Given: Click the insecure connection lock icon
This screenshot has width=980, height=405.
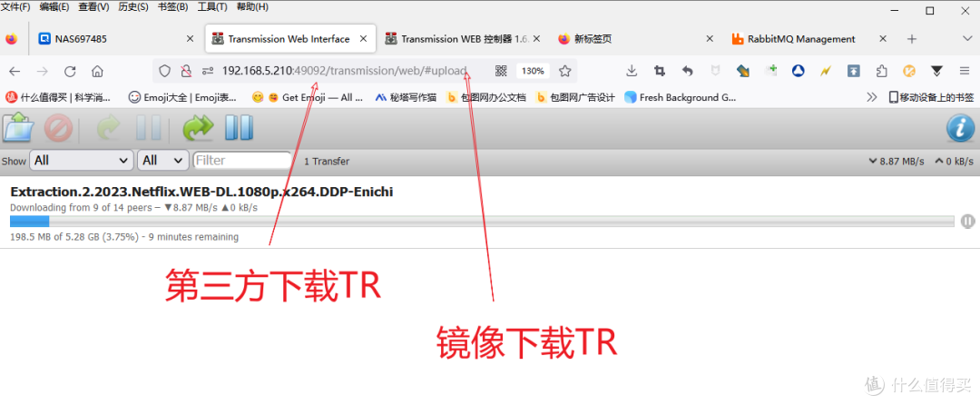Looking at the screenshot, I should (x=186, y=71).
